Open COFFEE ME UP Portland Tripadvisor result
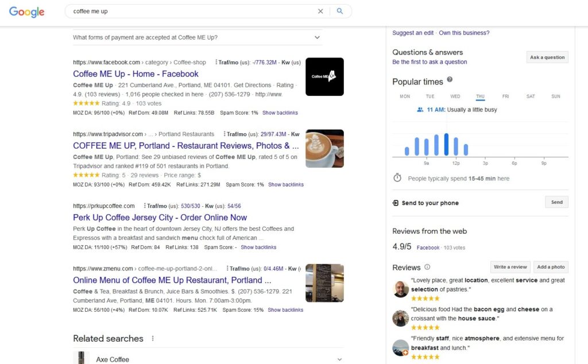Viewport: 588px width, 364px height. 185,145
